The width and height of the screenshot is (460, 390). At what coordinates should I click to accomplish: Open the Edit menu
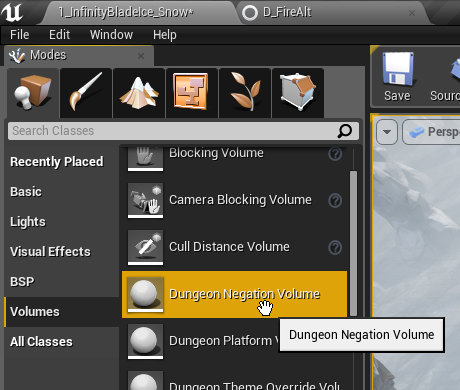tap(59, 35)
